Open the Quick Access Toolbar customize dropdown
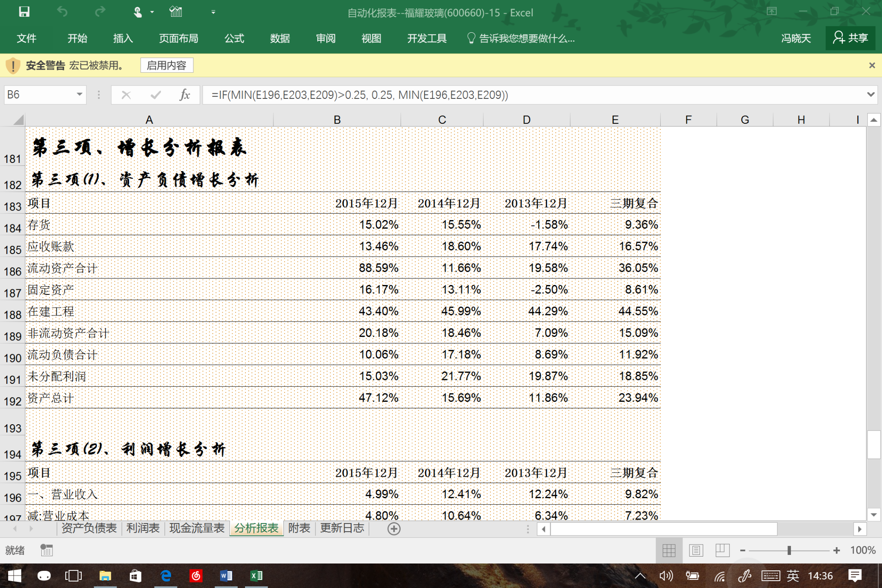 [x=213, y=12]
